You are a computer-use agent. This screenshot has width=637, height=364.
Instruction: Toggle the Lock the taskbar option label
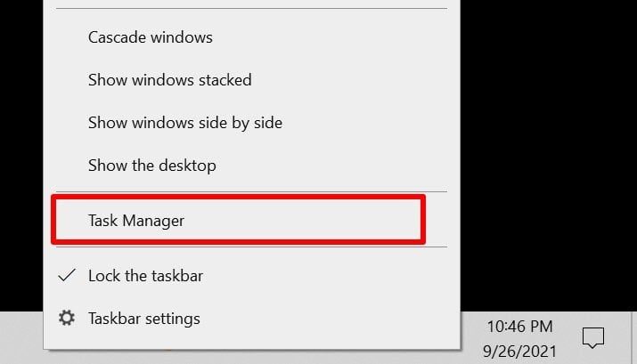pos(145,276)
